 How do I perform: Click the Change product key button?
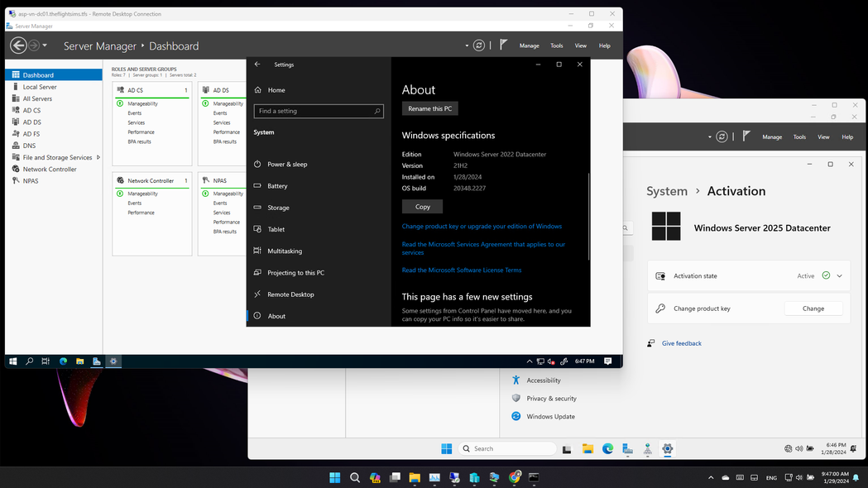pos(813,309)
